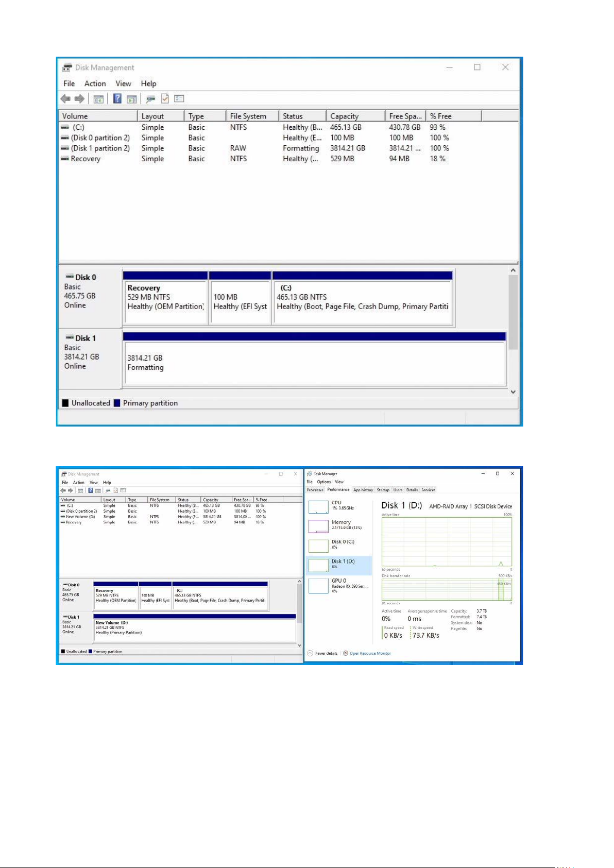Sort by Capacity column header in large window

[x=355, y=116]
